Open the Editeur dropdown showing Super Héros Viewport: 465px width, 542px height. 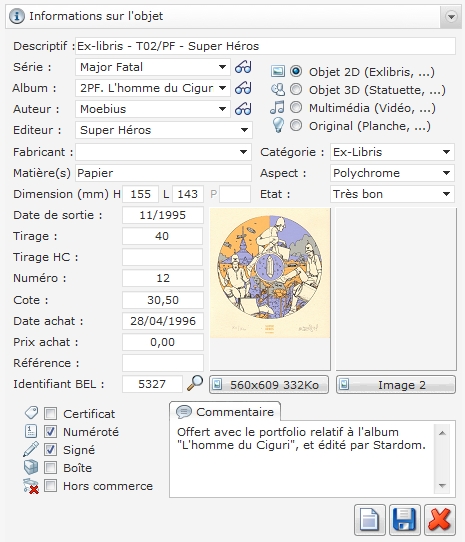coord(164,130)
